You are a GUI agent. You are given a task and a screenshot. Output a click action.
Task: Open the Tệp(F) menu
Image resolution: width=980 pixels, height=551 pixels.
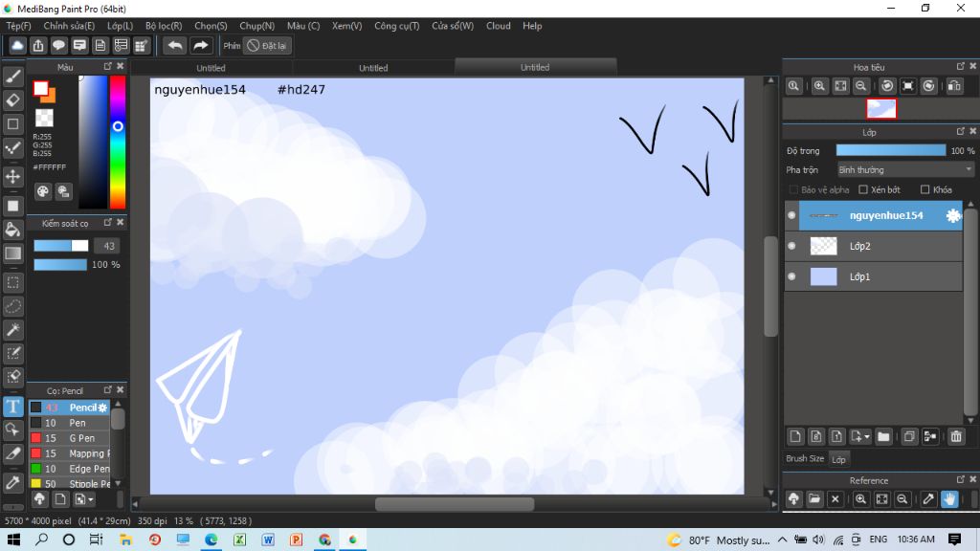(19, 26)
